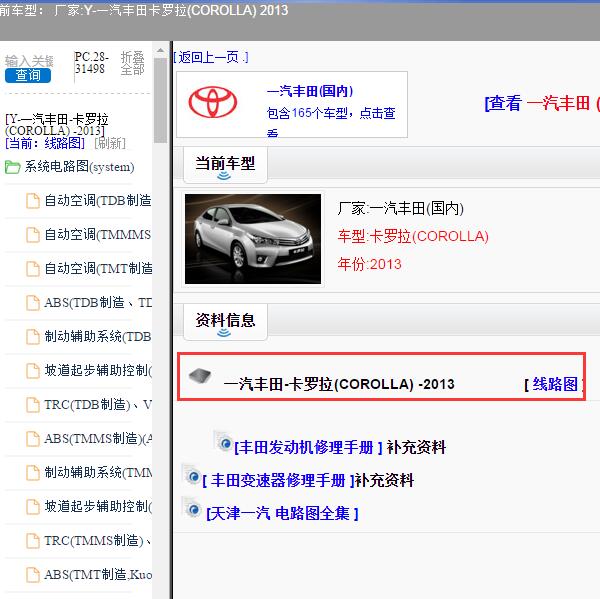This screenshot has height=599, width=600.
Task: Open the 一汽丰田(国内) manufacturer link
Action: point(310,91)
